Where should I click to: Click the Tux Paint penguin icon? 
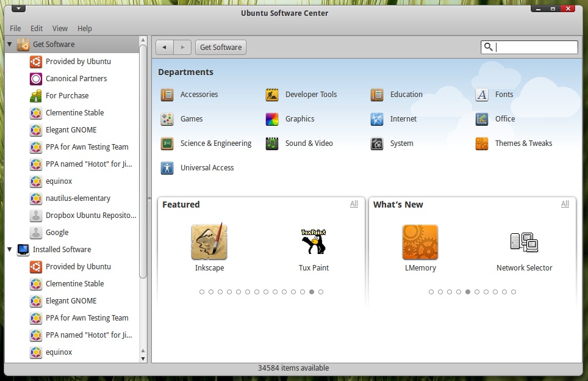pyautogui.click(x=314, y=242)
